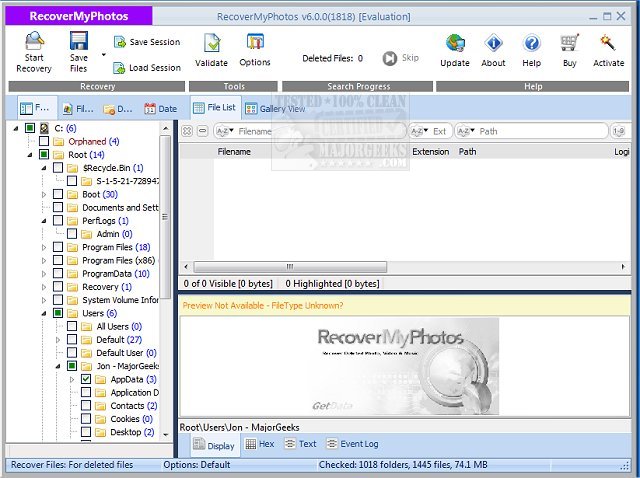This screenshot has width=640, height=478.
Task: Open the Ext filter sort dropdown
Action: coord(419,131)
